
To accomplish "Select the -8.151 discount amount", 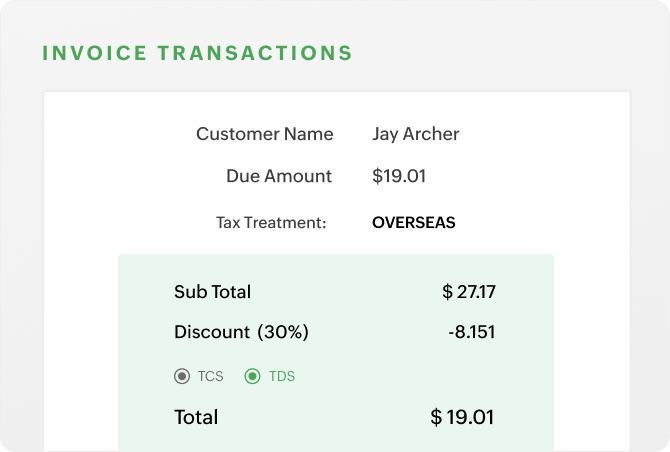I will pos(472,332).
